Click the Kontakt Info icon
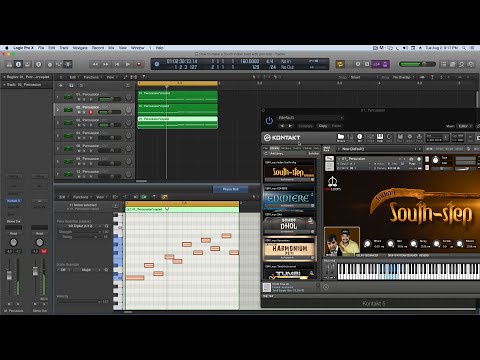The width and height of the screenshot is (480, 360). (360, 137)
